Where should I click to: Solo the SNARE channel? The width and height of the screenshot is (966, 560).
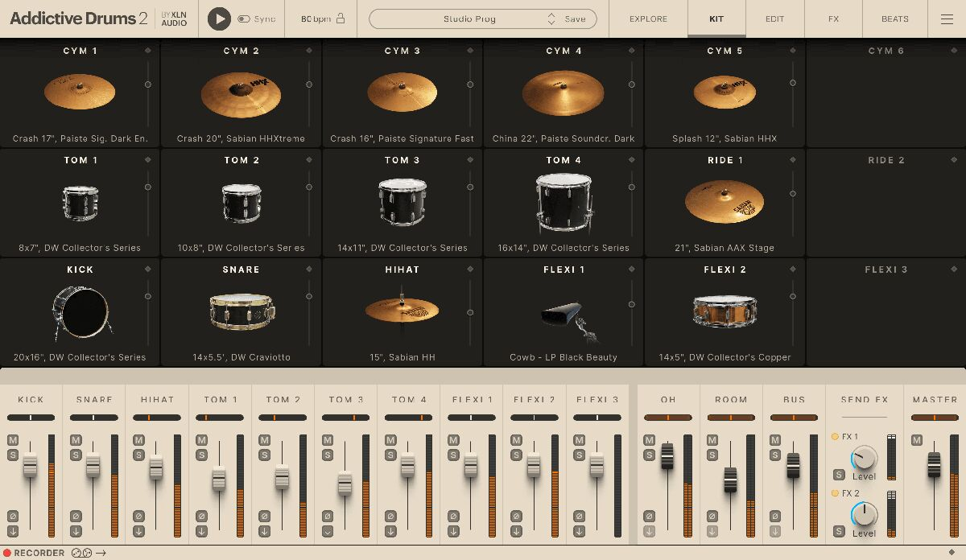(x=76, y=455)
